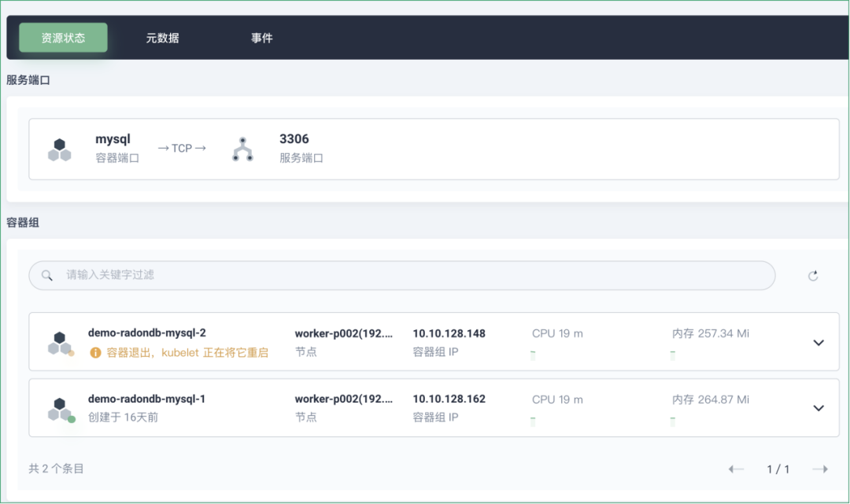The image size is (850, 504).
Task: Click the 共 2 个条目 total count
Action: click(x=56, y=469)
